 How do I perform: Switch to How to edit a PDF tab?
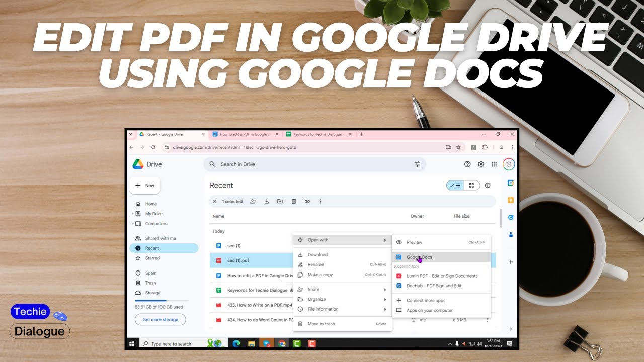244,134
